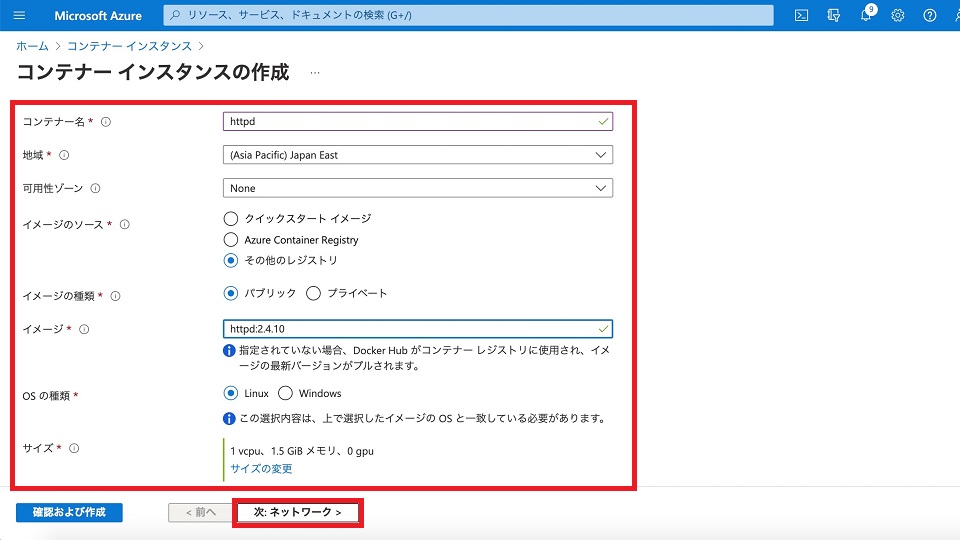Show info tooltip for コンテナー名
The image size is (960, 540).
pos(106,122)
